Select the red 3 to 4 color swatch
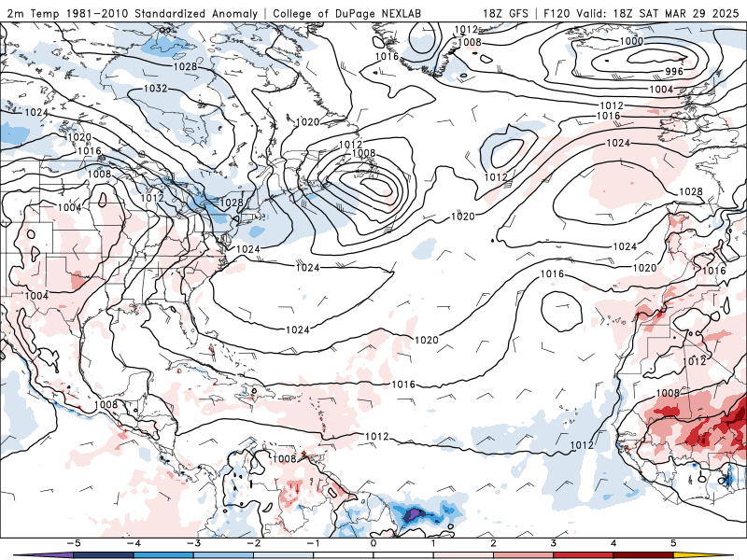The height and width of the screenshot is (560, 747). (x=584, y=555)
